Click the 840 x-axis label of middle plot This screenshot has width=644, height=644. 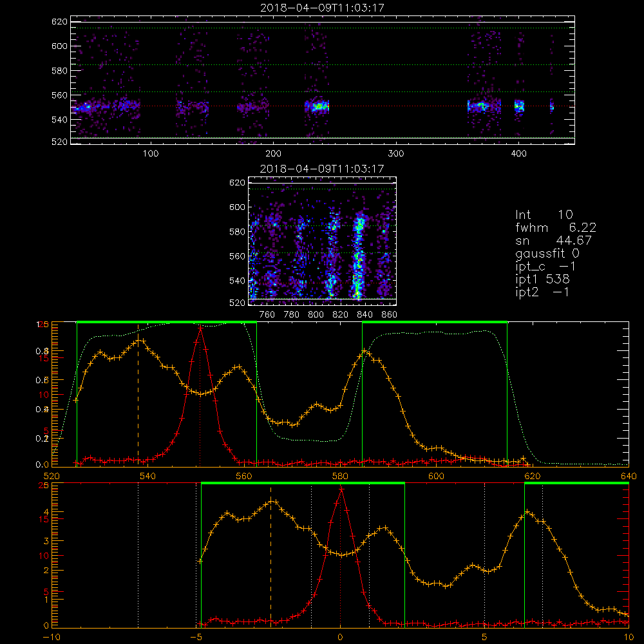365,315
